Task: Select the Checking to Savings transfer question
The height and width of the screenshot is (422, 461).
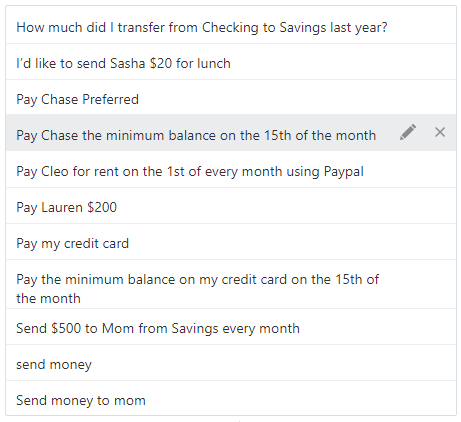Action: [x=231, y=25]
